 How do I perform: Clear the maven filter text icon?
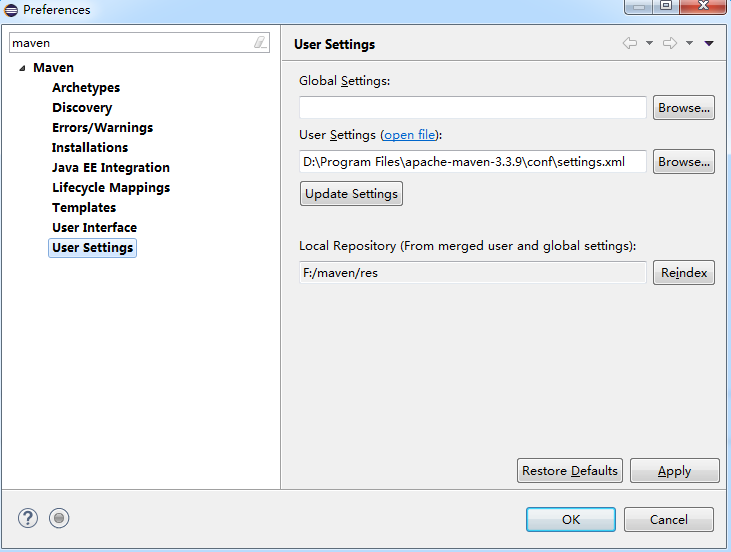tap(260, 42)
